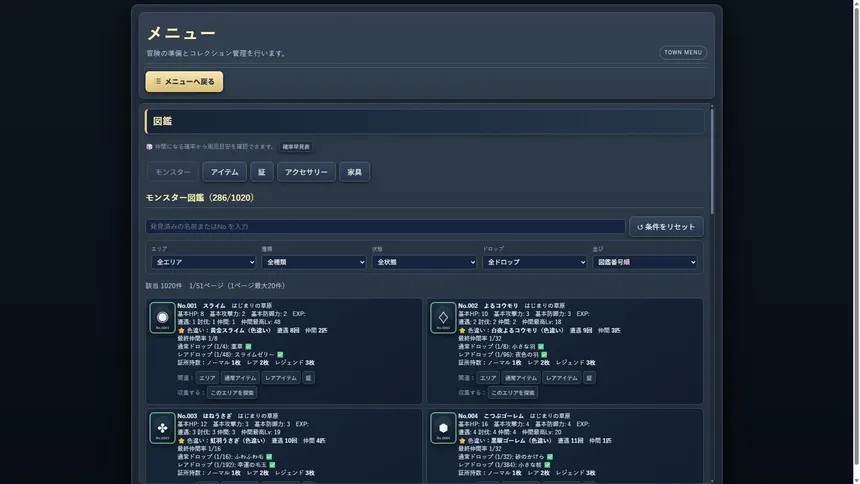Click the 条件をリセット button
This screenshot has height=484, width=860.
click(666, 227)
